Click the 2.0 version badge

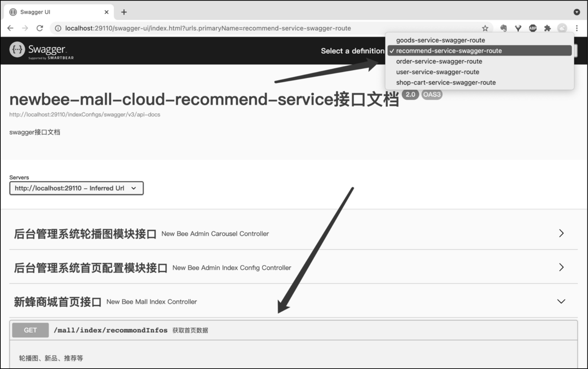point(411,95)
